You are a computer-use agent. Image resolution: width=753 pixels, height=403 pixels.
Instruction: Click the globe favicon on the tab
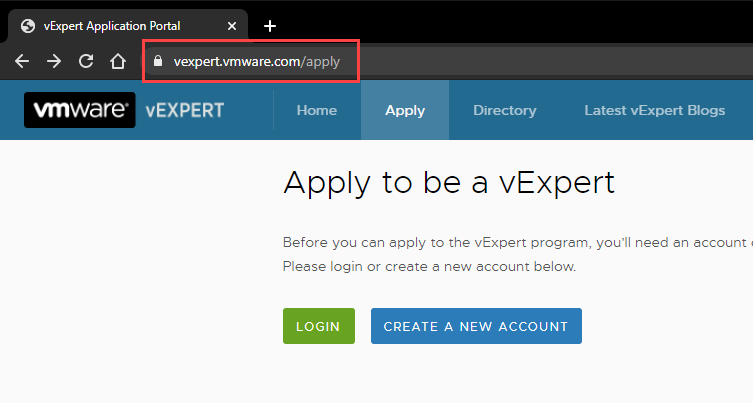pos(28,26)
